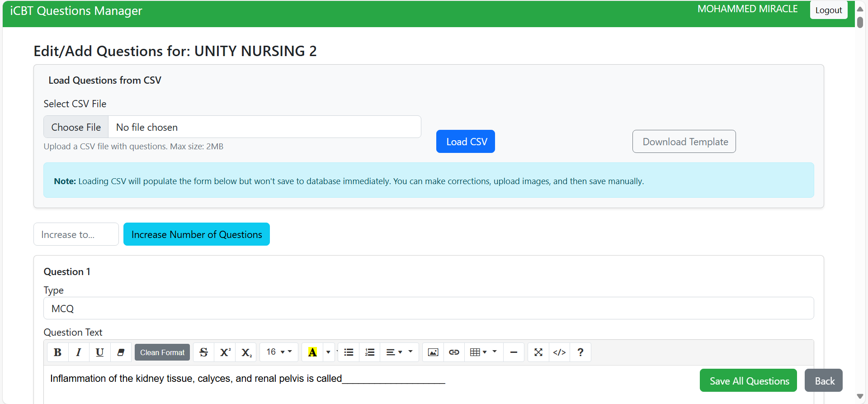868x404 pixels.
Task: Apply subscript formatting
Action: tap(246, 352)
